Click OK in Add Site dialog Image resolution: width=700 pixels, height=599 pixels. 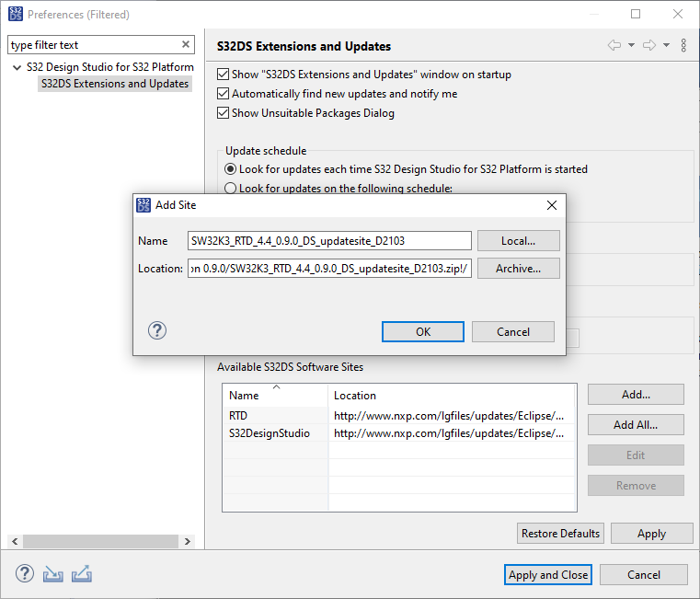(423, 332)
